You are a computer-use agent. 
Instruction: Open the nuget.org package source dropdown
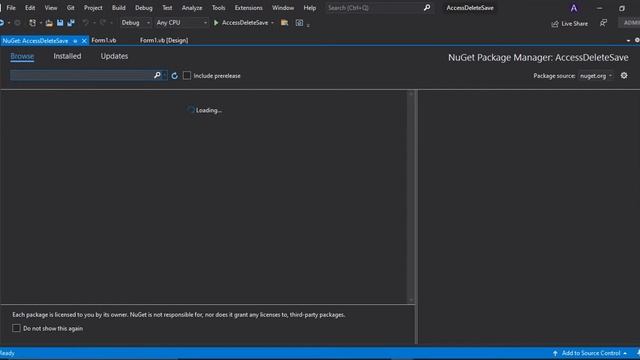pos(596,76)
